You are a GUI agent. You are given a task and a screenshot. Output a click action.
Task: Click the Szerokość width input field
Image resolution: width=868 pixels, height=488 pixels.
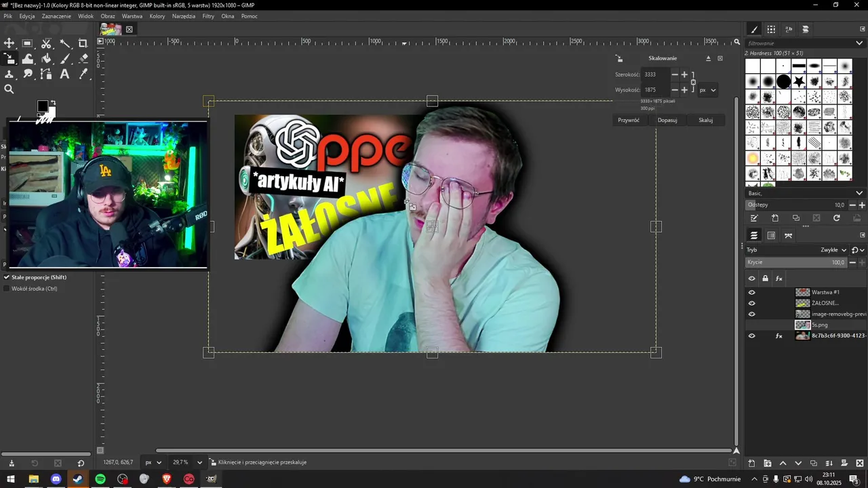coord(656,75)
